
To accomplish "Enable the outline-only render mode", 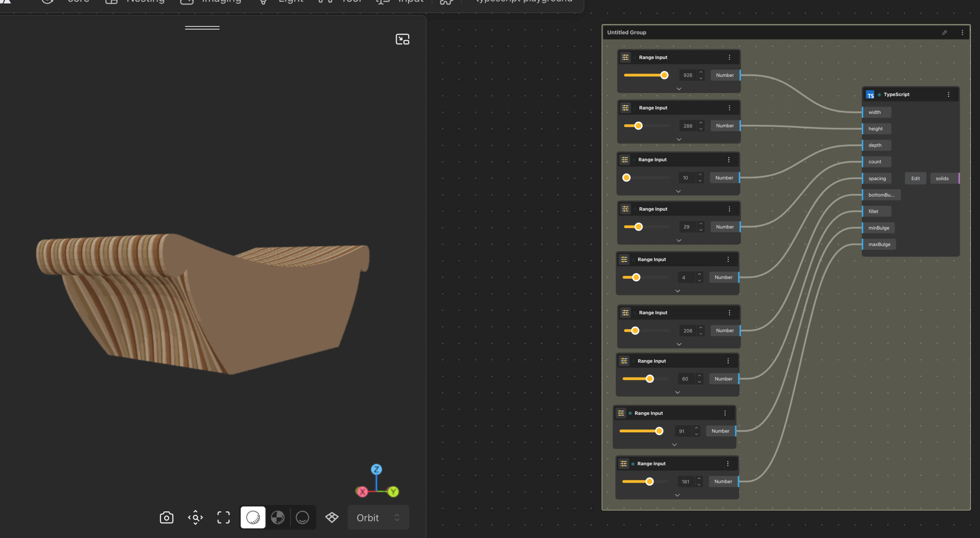I will [302, 518].
